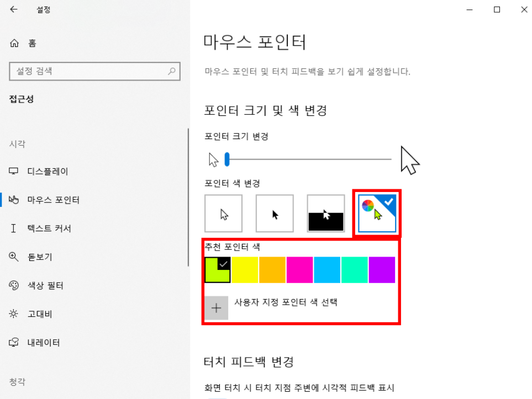Click the 색상 필터 palette icon

tap(14, 285)
